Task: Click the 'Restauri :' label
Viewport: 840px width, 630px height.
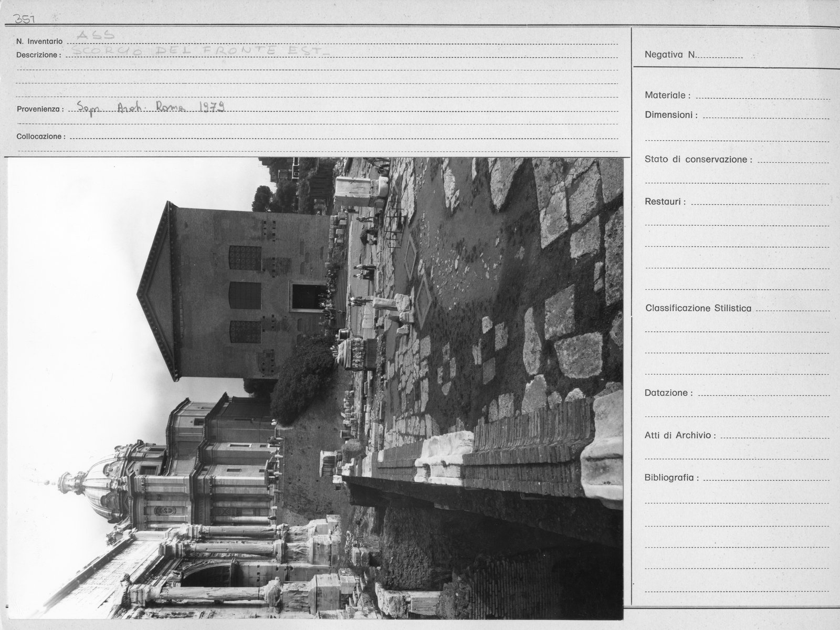Action: 665,202
